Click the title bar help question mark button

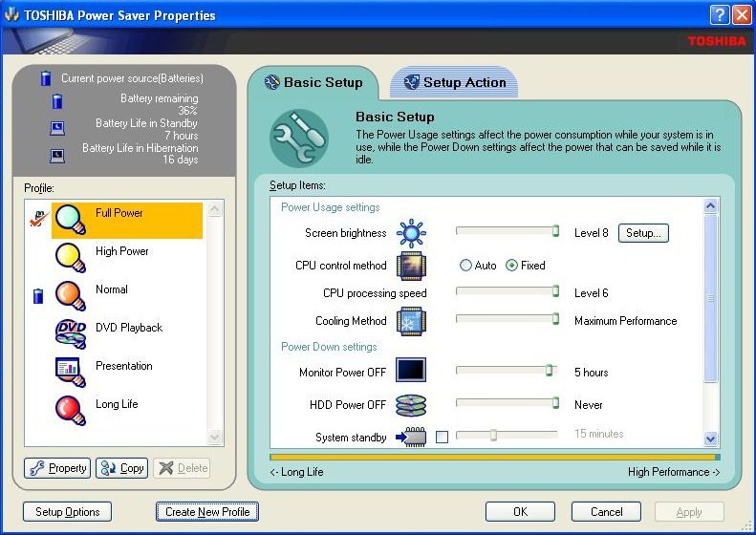720,15
